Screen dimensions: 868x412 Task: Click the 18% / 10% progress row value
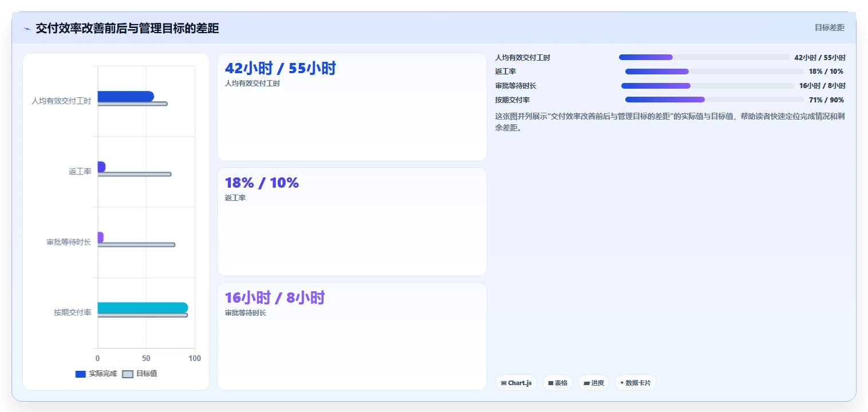click(x=826, y=72)
